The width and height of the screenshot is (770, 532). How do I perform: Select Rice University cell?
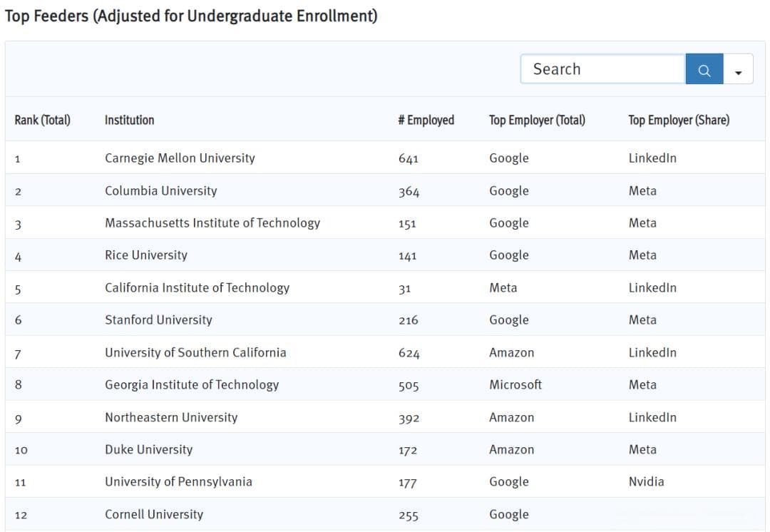pos(146,255)
